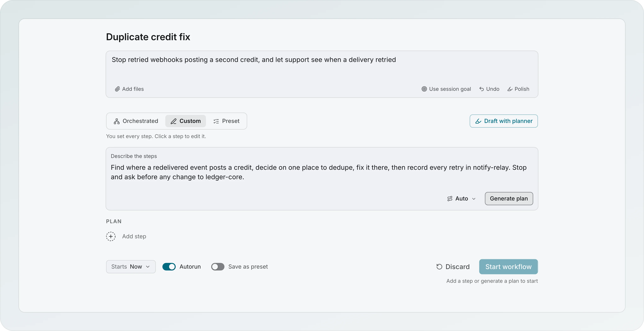Screen dimensions: 644x331
Task: Click the 'Add a step or generate a plan' note
Action: (492, 281)
